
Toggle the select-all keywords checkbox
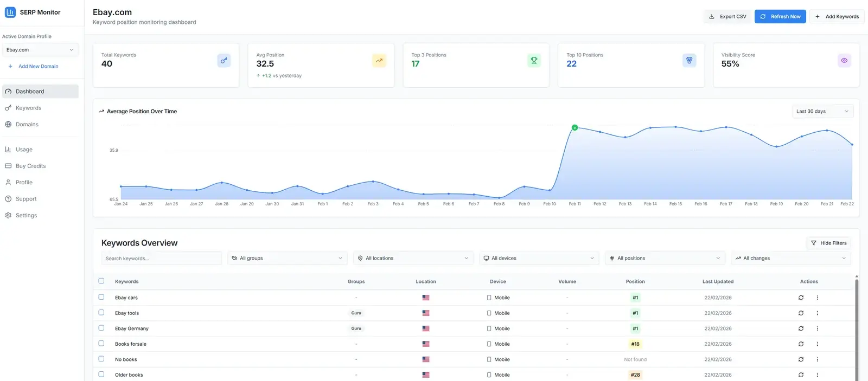coord(101,281)
